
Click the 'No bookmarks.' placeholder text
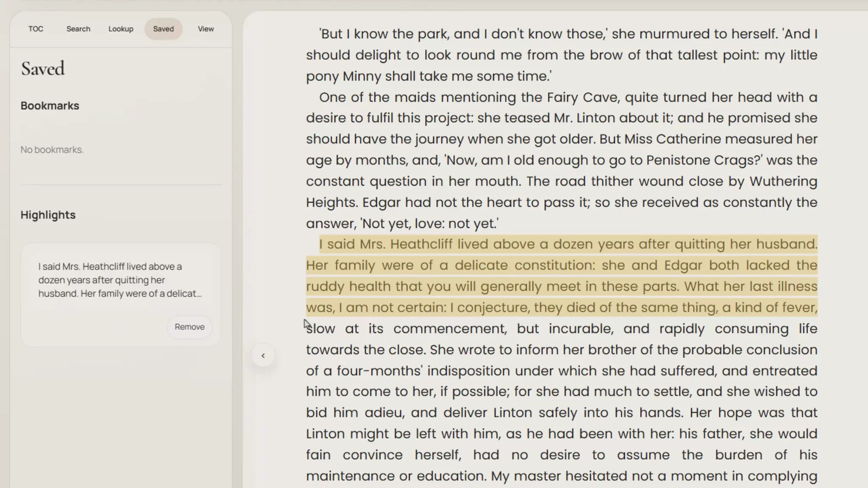coord(52,150)
